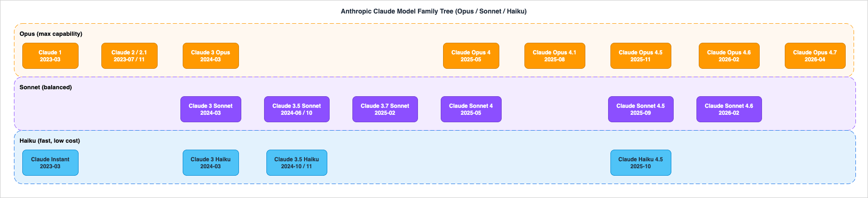Click the 'Haiku (fast, low cost)' lane label

(x=50, y=141)
